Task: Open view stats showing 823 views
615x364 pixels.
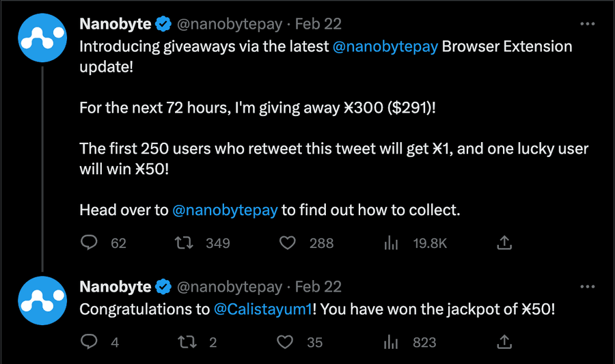Action: [x=391, y=342]
